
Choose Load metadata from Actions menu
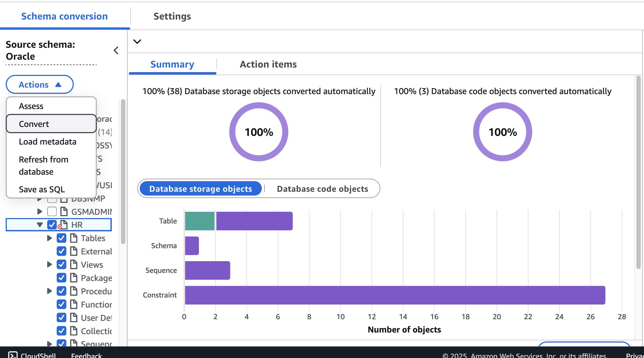pyautogui.click(x=51, y=142)
